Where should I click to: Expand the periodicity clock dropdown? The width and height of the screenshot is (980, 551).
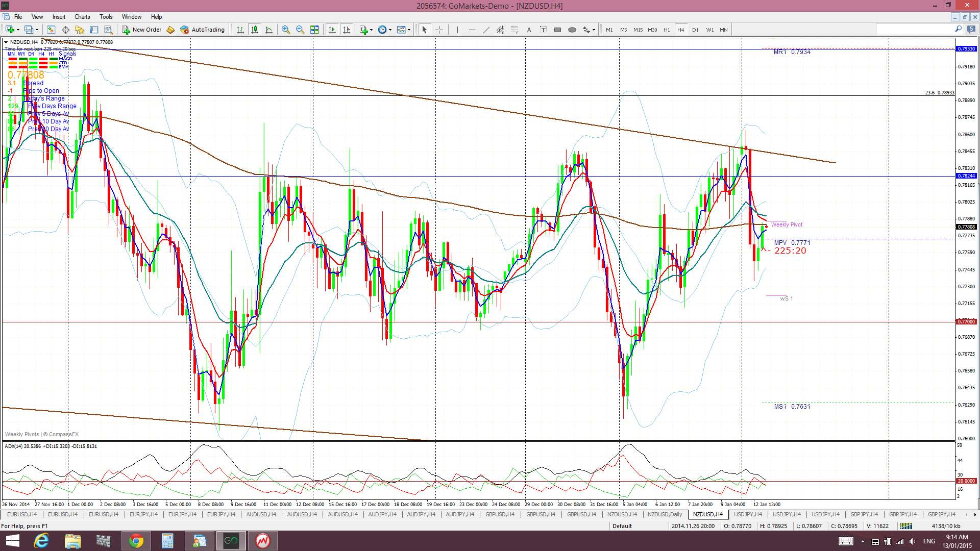pyautogui.click(x=390, y=30)
